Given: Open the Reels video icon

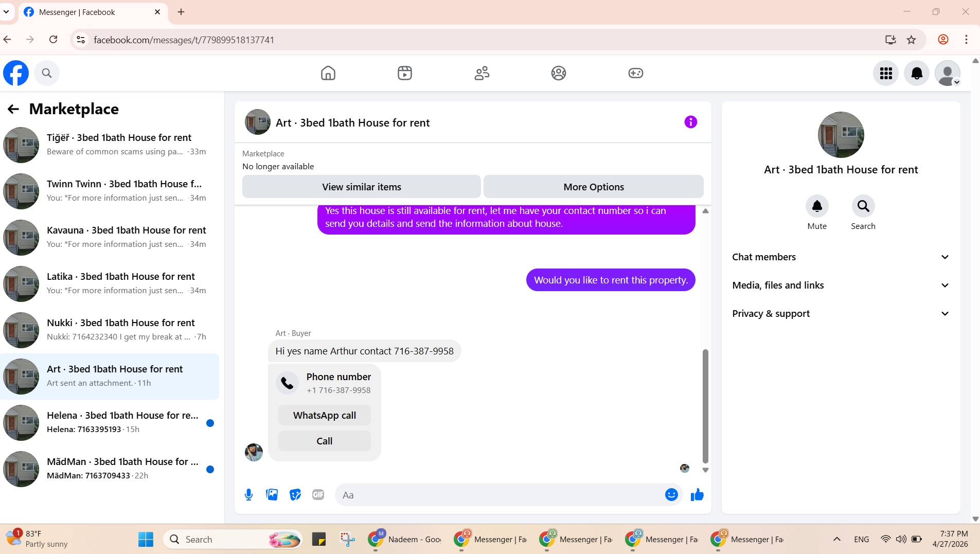Looking at the screenshot, I should pos(405,73).
